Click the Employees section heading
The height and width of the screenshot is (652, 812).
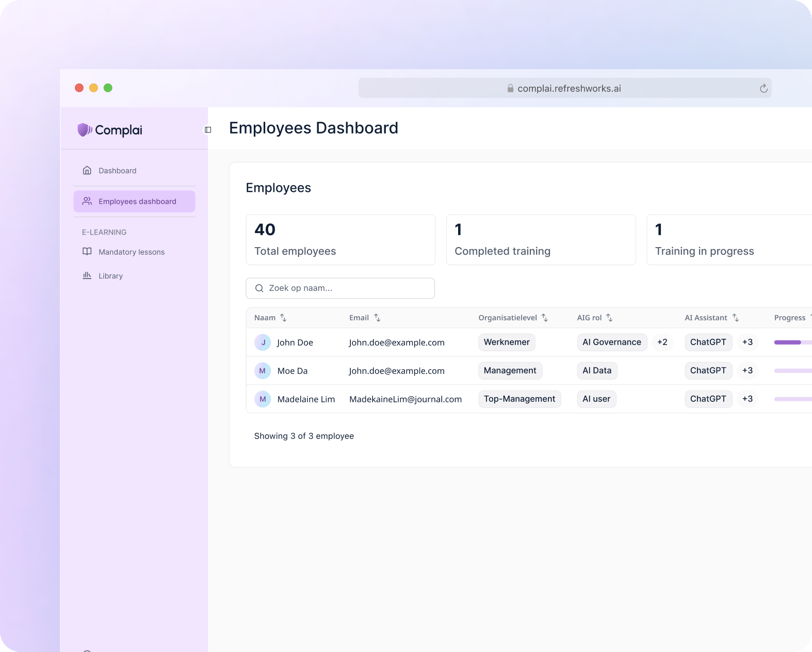coord(279,188)
